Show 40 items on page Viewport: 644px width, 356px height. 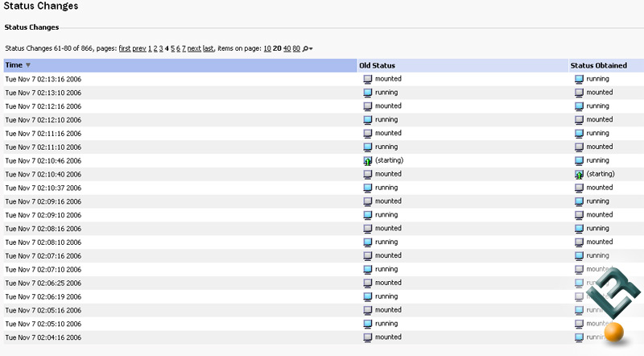287,48
